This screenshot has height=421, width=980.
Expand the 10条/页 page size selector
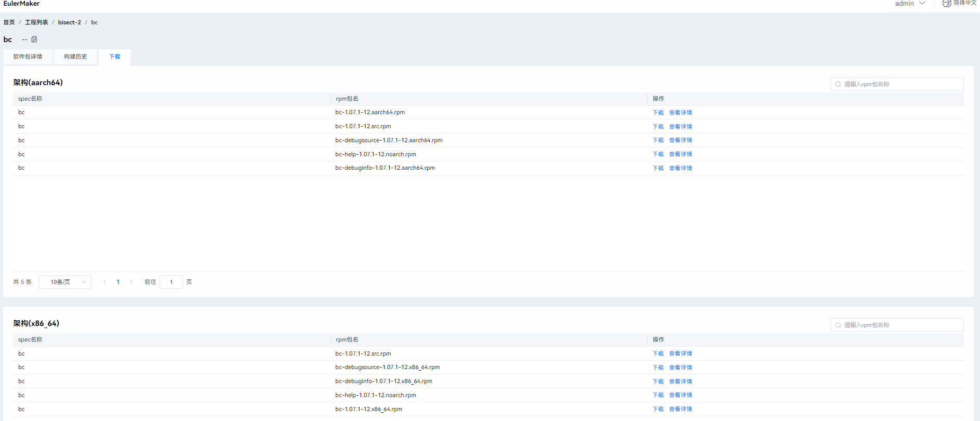[x=65, y=282]
